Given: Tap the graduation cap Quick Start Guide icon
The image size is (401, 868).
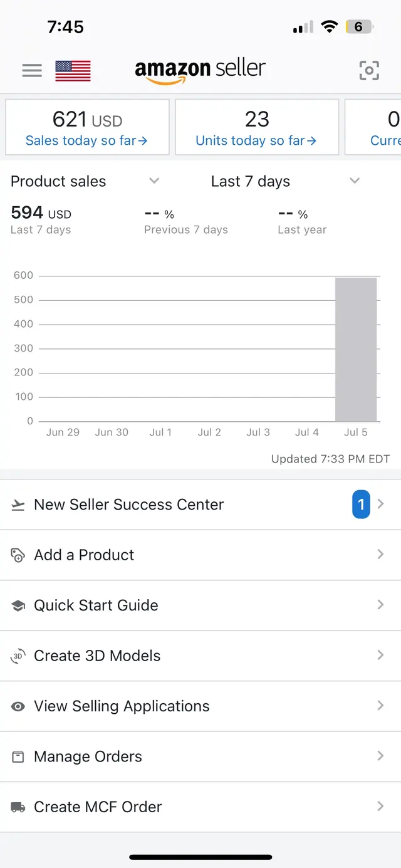Looking at the screenshot, I should click(18, 606).
